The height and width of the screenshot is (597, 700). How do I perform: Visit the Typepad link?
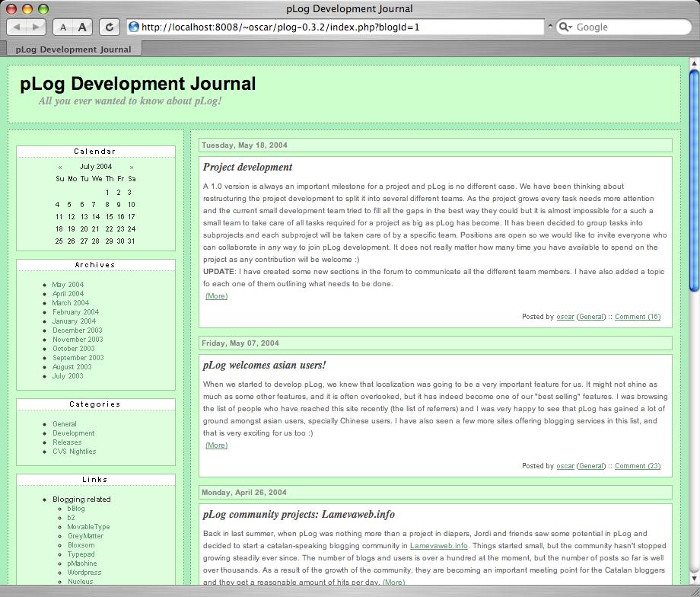(81, 554)
